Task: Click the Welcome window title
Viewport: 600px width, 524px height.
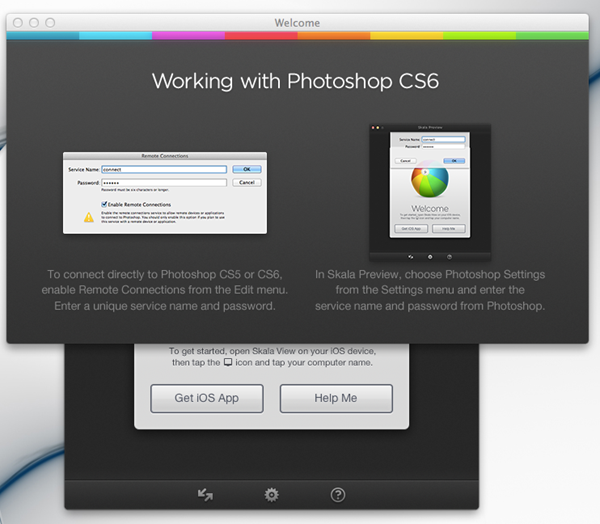Action: tap(297, 23)
